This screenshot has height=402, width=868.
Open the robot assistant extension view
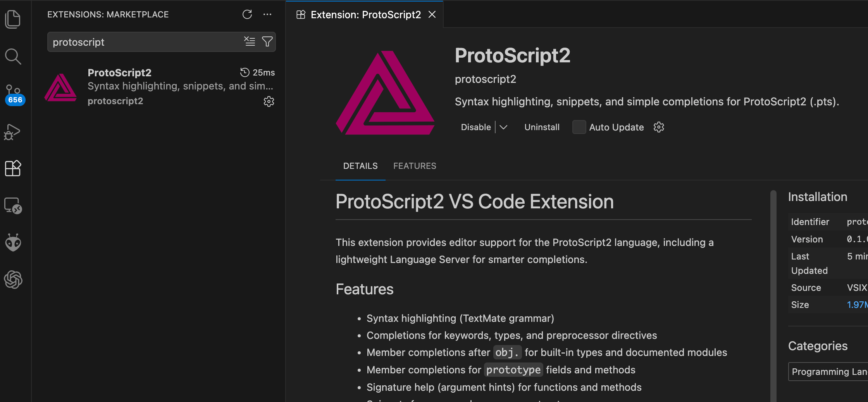click(x=13, y=242)
